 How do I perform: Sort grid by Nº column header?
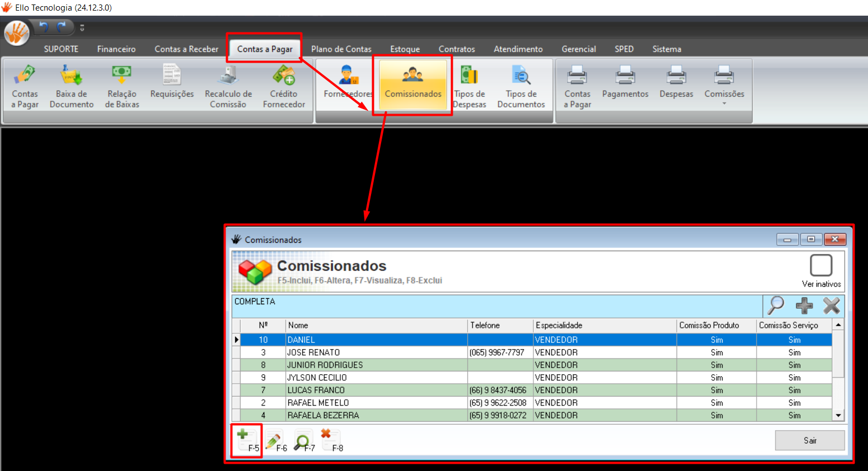coord(263,326)
